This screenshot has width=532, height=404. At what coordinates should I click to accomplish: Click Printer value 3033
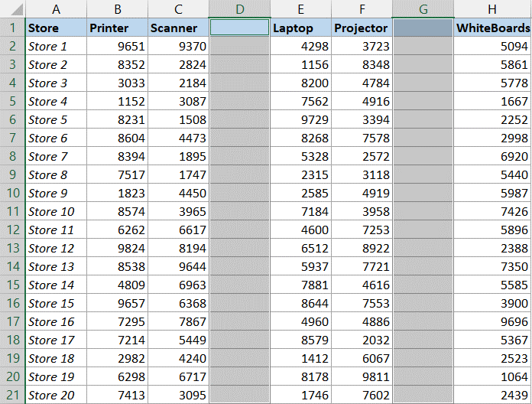118,83
